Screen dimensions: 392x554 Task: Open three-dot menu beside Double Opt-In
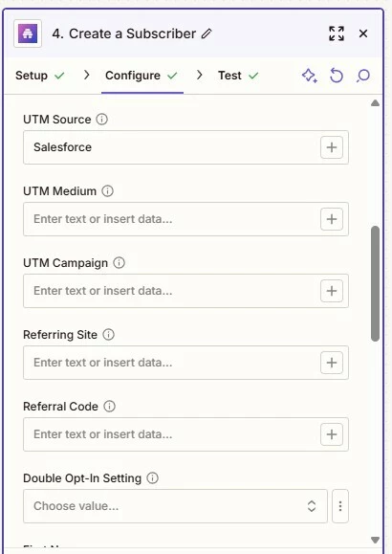340,506
